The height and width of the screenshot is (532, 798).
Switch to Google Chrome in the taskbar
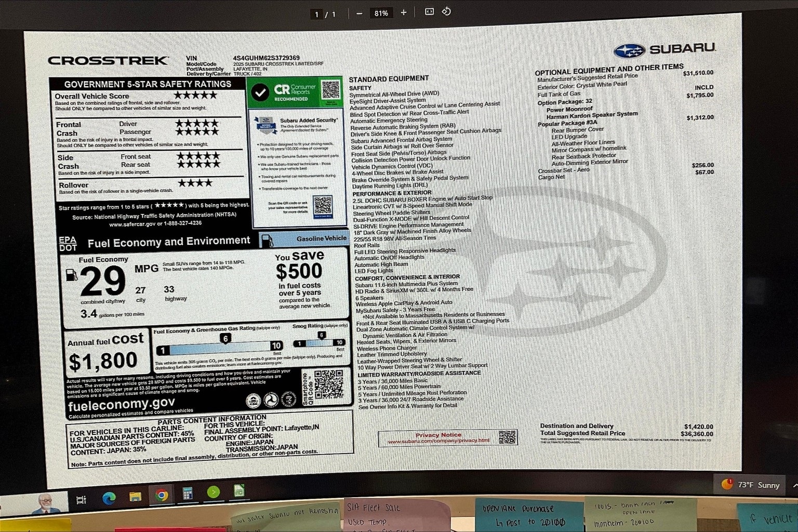(162, 495)
